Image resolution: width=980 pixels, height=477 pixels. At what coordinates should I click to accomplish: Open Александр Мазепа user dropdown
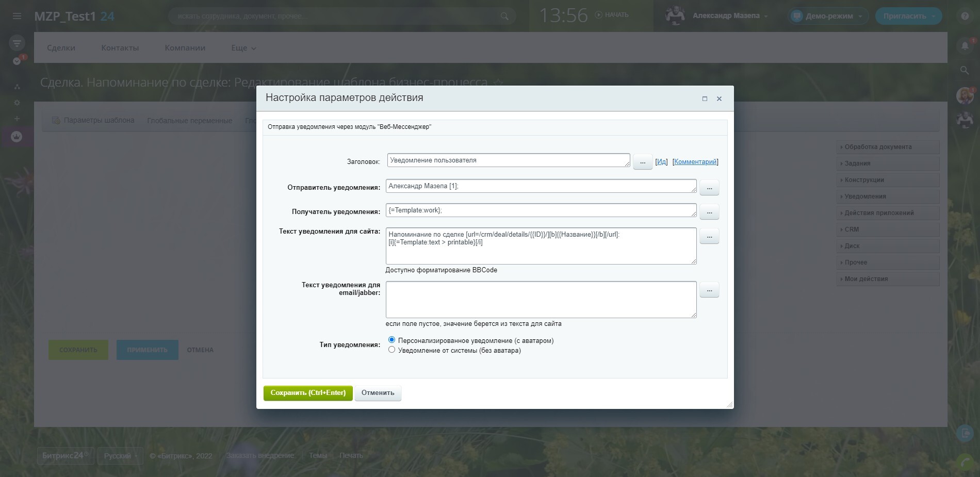(729, 16)
